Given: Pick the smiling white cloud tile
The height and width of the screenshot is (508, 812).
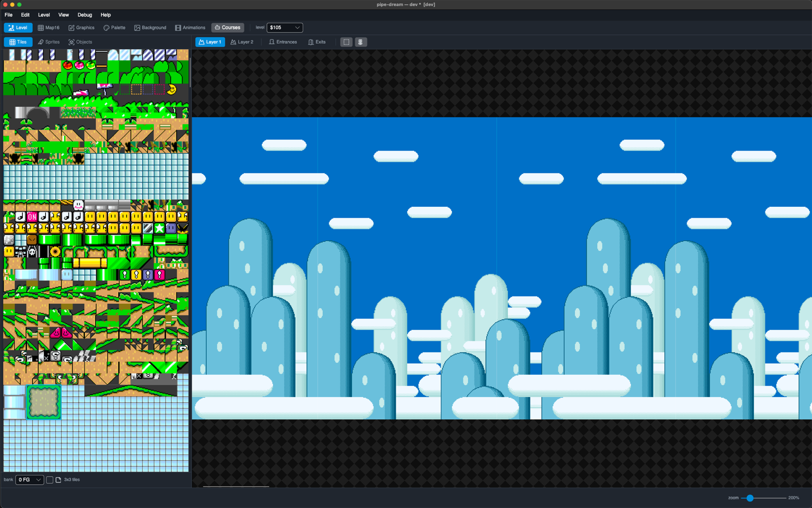Looking at the screenshot, I should (78, 205).
